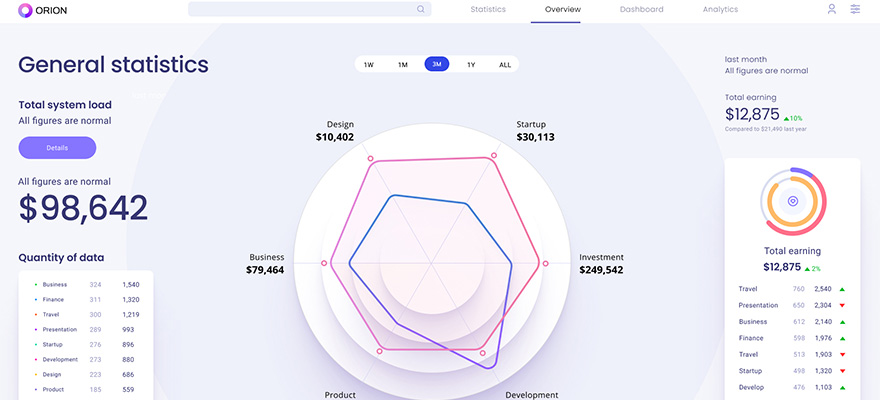Viewport: 880px width, 400px height.
Task: Click green up arrow beside Travel 2,540
Action: click(843, 289)
